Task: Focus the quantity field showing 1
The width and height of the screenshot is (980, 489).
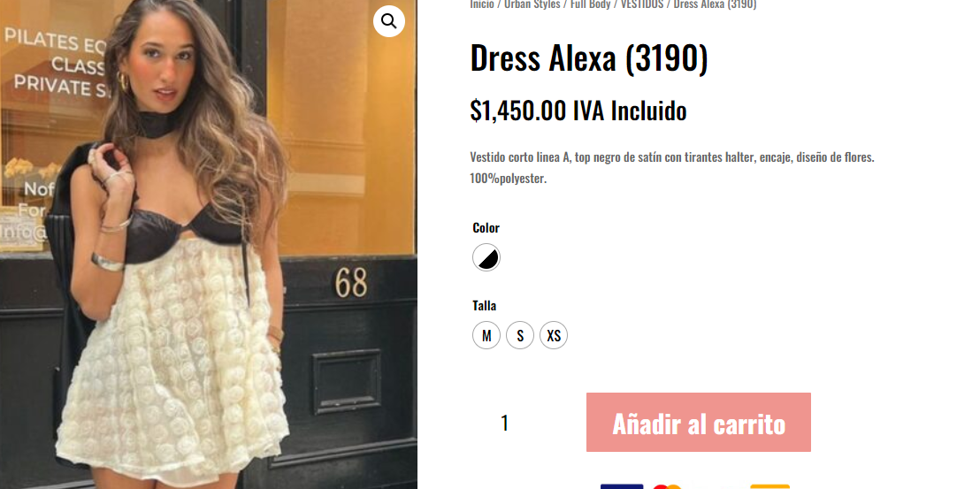Action: point(504,423)
